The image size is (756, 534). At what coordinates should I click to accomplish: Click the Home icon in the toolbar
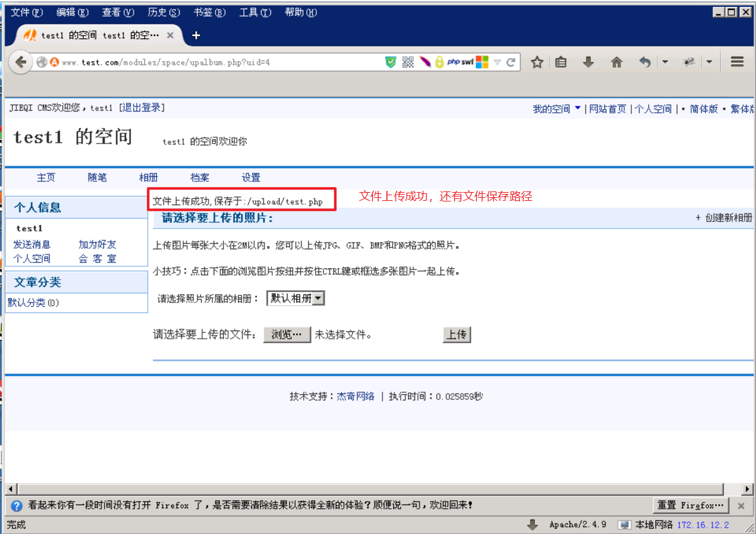click(616, 62)
